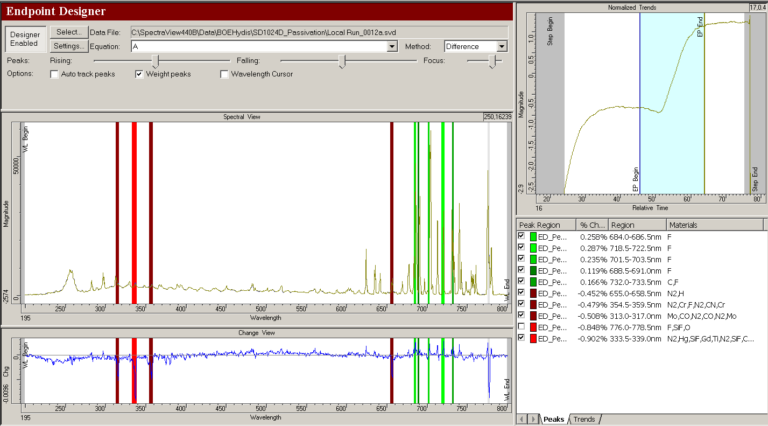Open the Settings... dialog

[x=68, y=46]
